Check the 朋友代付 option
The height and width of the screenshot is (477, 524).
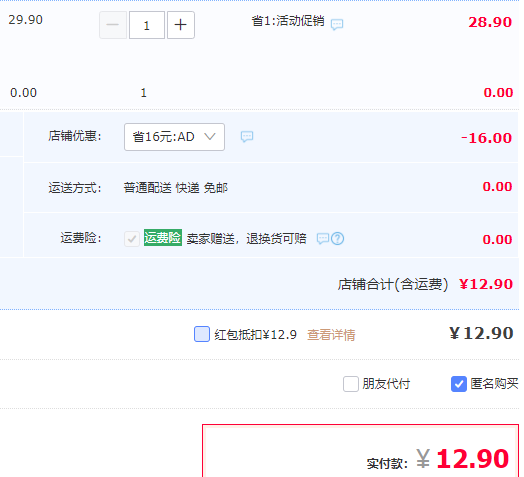(351, 384)
